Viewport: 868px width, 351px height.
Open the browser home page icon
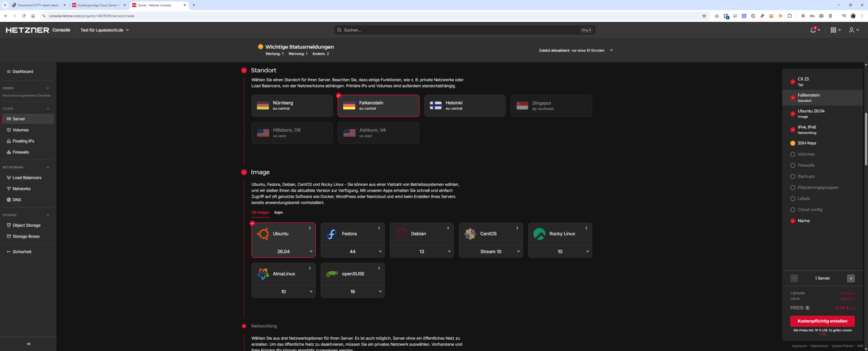[x=33, y=16]
